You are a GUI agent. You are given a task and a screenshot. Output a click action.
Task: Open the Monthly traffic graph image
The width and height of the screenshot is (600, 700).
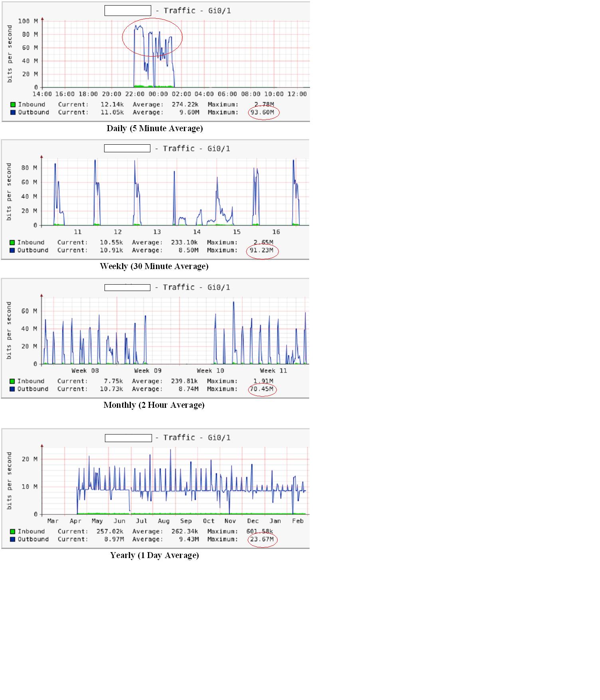[155, 338]
